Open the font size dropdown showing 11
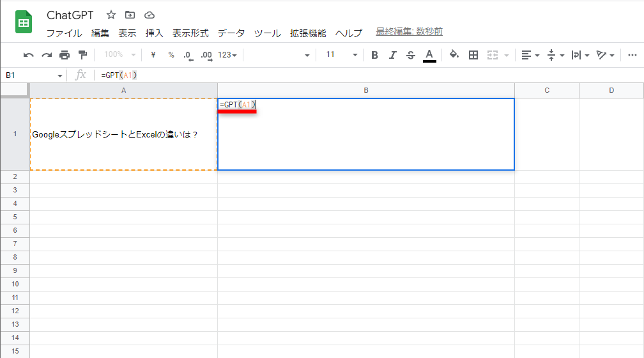 [342, 55]
